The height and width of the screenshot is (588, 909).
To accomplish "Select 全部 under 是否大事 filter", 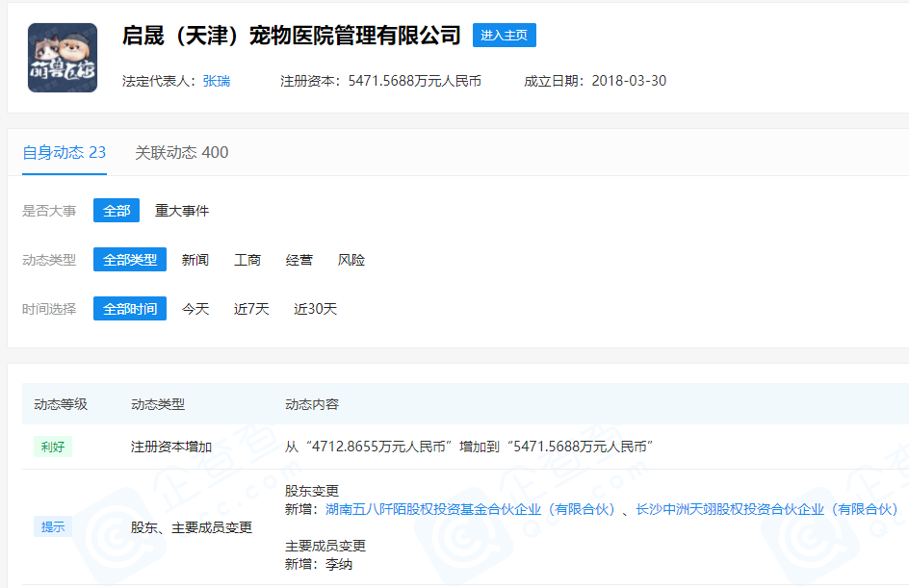I will tap(117, 211).
